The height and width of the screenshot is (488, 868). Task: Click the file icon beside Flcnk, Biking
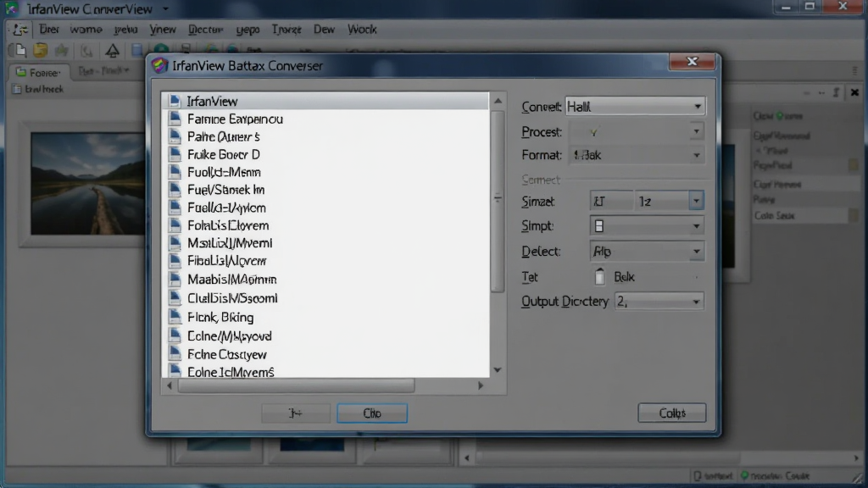pos(175,317)
